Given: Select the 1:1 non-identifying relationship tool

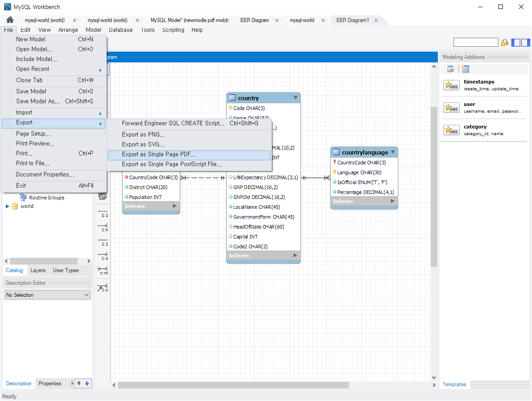Looking at the screenshot, I should point(103,213).
